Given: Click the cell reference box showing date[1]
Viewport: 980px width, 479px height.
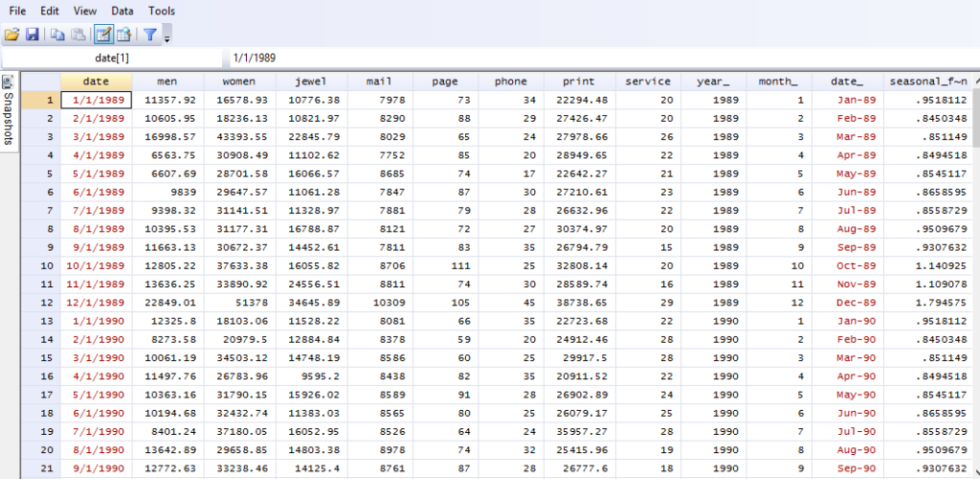Looking at the screenshot, I should point(112,57).
